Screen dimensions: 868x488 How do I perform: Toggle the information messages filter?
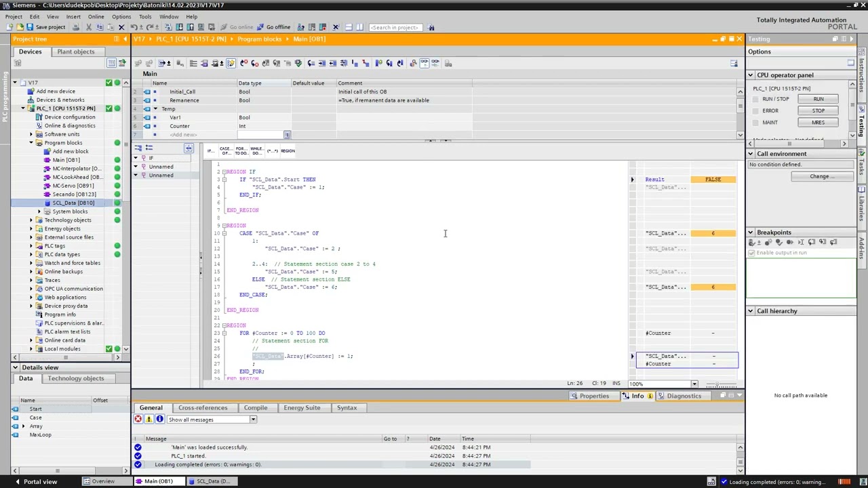point(159,420)
